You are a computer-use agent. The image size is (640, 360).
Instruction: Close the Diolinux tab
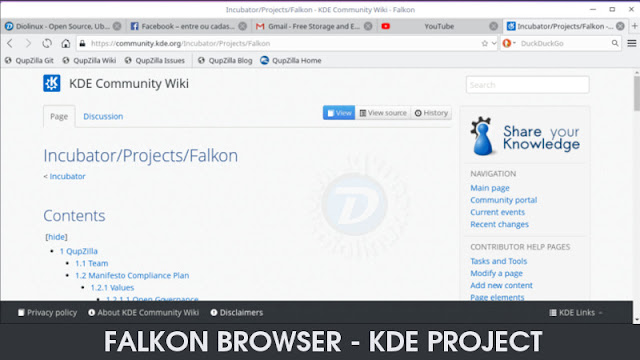coord(117,26)
